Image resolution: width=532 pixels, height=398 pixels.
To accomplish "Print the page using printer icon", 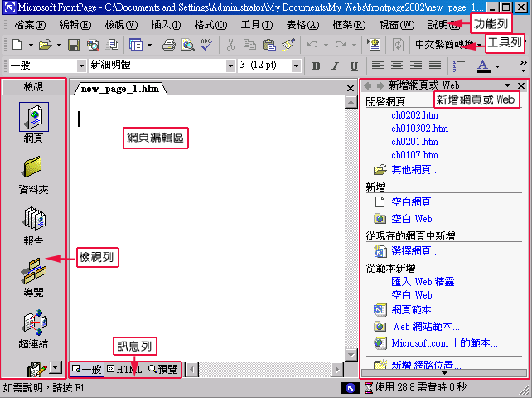I will tap(168, 45).
